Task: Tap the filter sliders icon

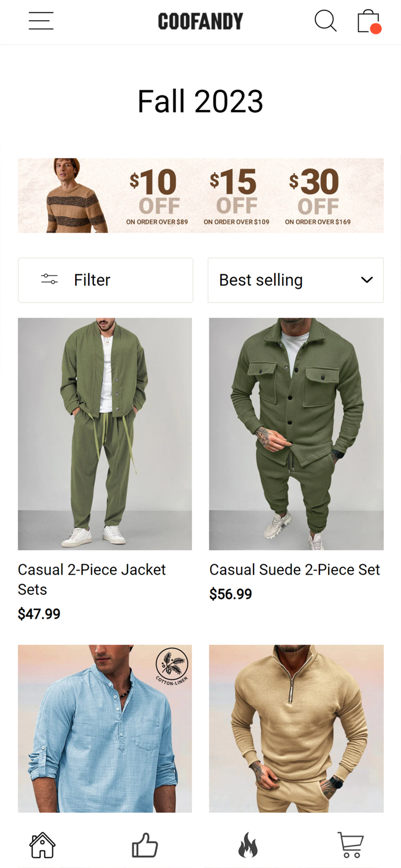Action: tap(49, 279)
